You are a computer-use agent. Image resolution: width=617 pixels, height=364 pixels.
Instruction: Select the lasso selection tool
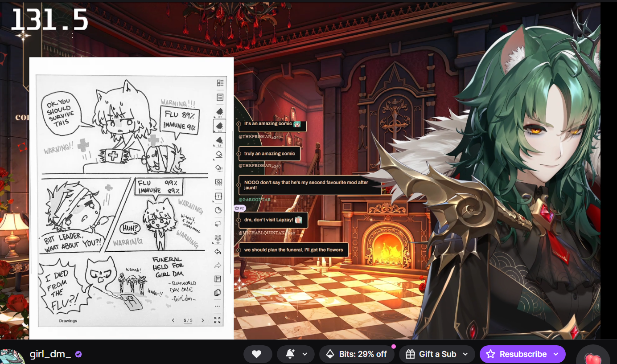click(218, 224)
